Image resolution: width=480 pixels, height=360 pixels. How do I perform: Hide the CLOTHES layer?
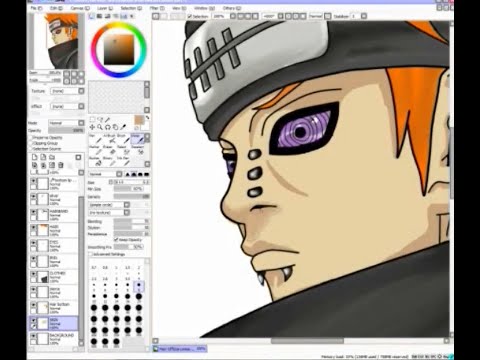point(33,274)
